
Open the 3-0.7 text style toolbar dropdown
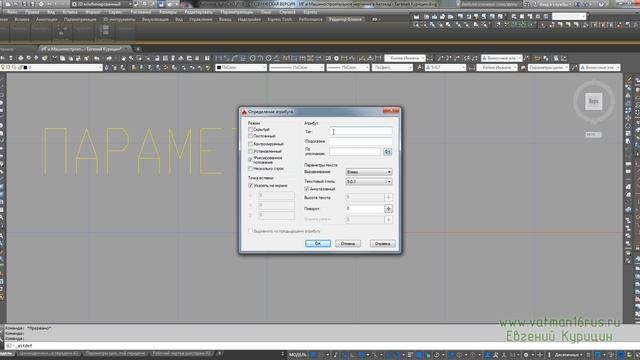coord(445,67)
